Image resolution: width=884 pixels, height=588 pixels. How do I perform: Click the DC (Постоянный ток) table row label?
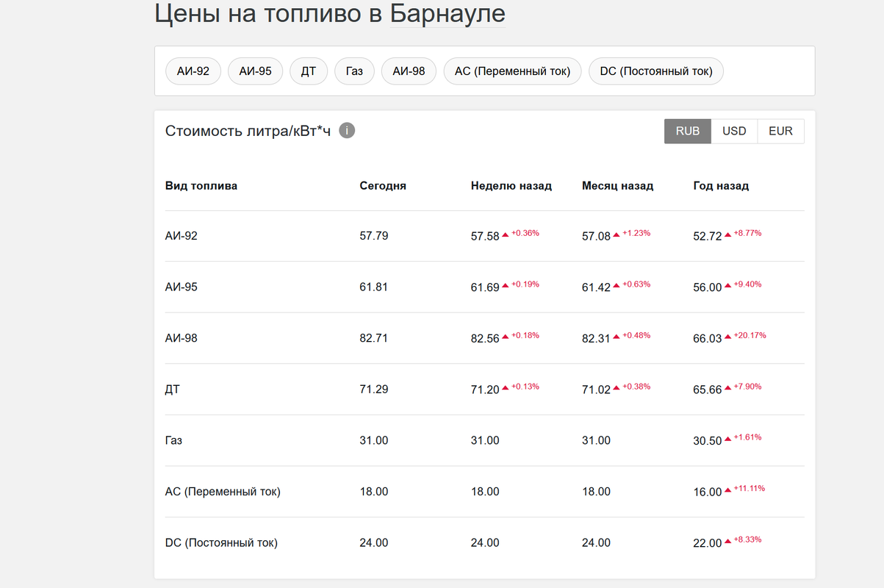(x=222, y=543)
